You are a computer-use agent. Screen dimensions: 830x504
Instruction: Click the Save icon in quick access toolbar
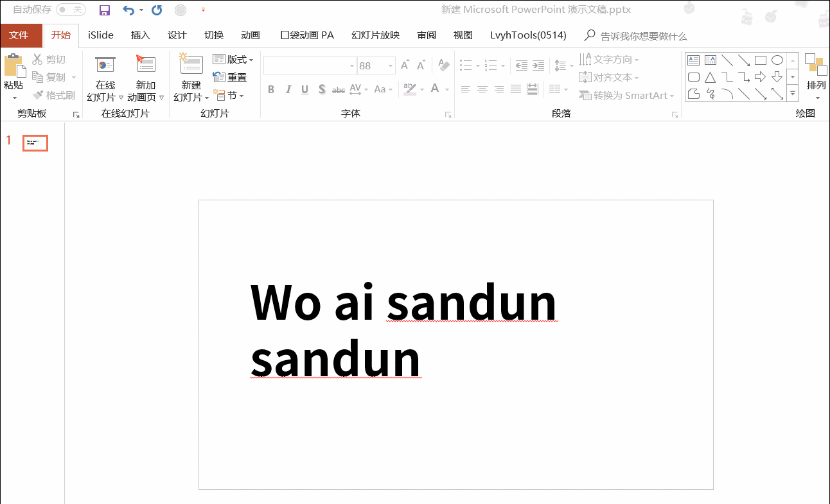[104, 10]
